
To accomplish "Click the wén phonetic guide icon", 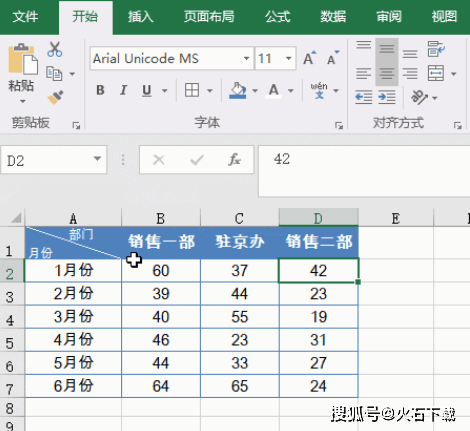I will pos(319,90).
